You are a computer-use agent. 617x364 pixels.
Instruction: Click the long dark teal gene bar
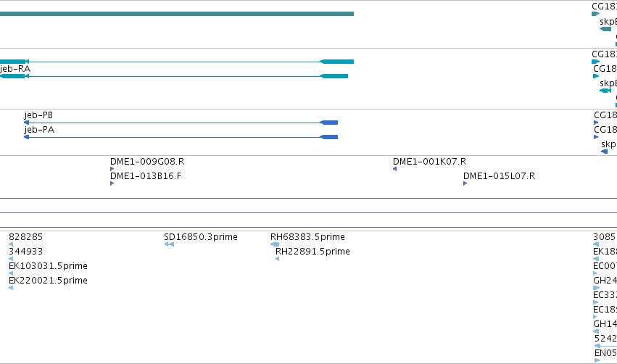point(177,14)
